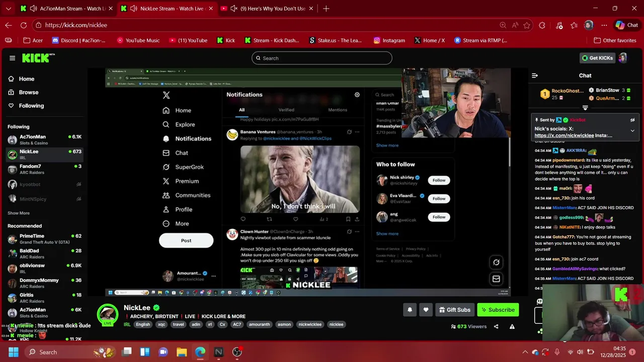Click BrianStow in gift leaderboard
644x362 pixels.
coord(607,90)
